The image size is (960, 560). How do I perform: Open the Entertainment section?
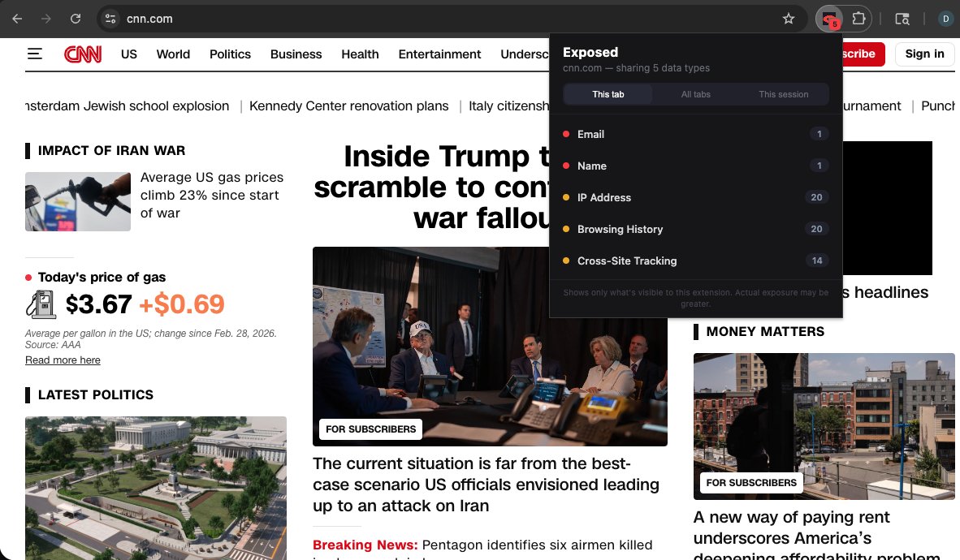439,54
